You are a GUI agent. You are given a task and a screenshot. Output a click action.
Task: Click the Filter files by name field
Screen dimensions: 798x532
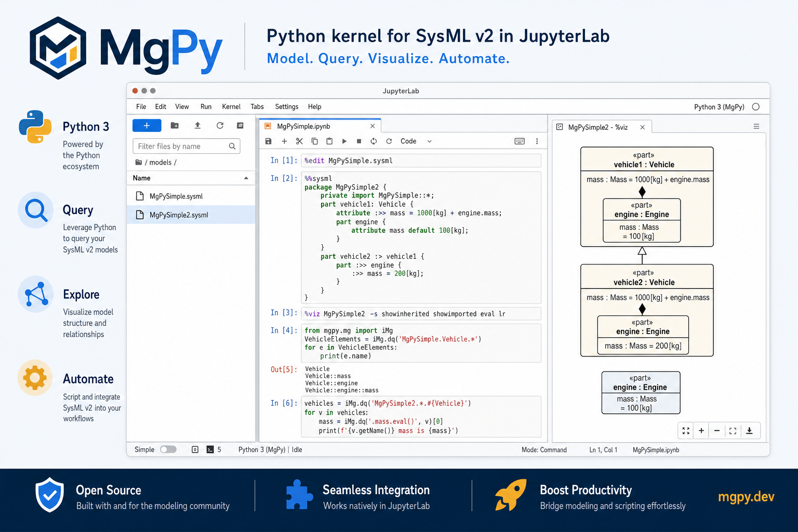coord(187,147)
